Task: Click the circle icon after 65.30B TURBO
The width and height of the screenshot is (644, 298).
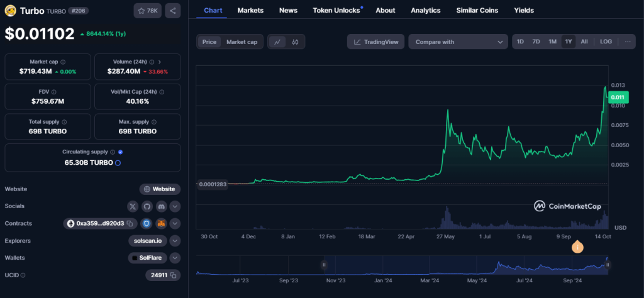Action: point(118,163)
